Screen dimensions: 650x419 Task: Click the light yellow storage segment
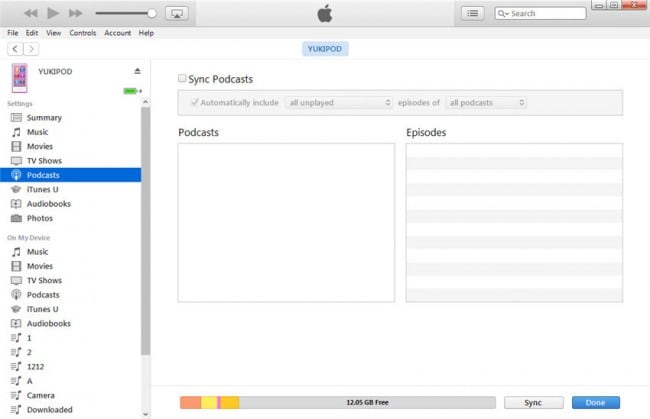click(x=209, y=402)
